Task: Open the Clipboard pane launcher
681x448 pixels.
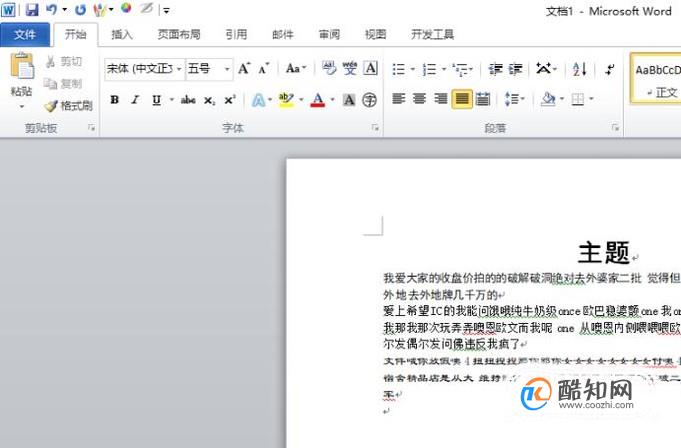Action: (91, 128)
